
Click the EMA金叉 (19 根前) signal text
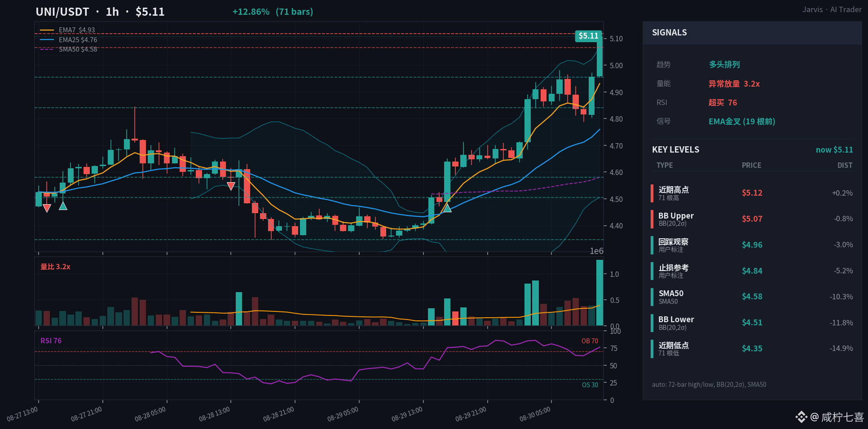click(x=742, y=122)
